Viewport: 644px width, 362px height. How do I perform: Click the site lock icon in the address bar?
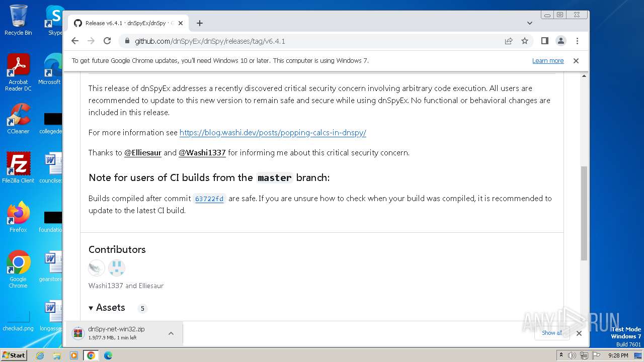pyautogui.click(x=127, y=41)
